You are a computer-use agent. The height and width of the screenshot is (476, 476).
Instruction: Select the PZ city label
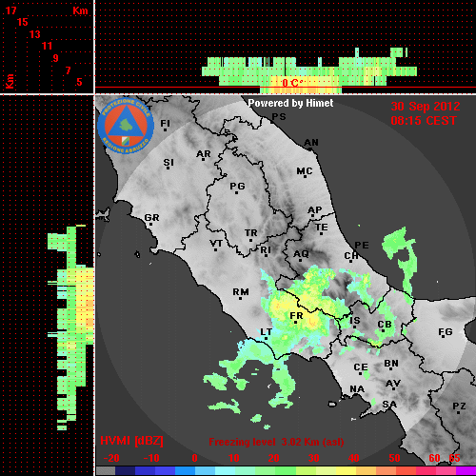(x=459, y=407)
